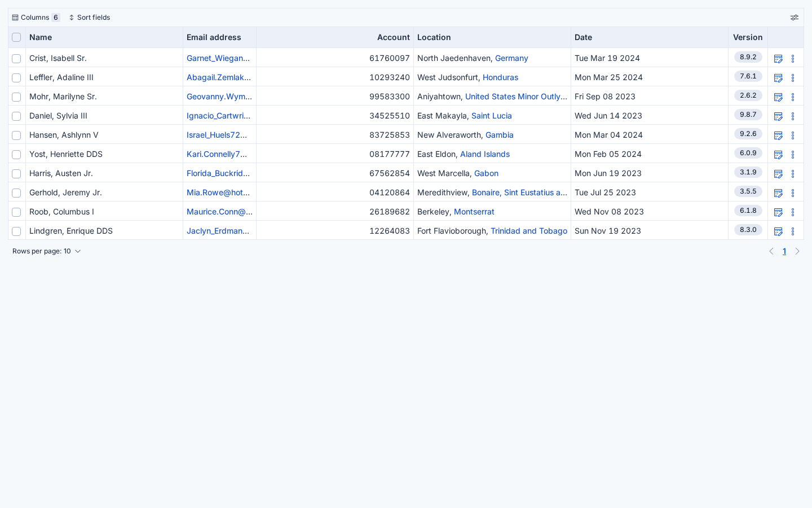Open the Gambia country link
The image size is (812, 508).
(500, 135)
